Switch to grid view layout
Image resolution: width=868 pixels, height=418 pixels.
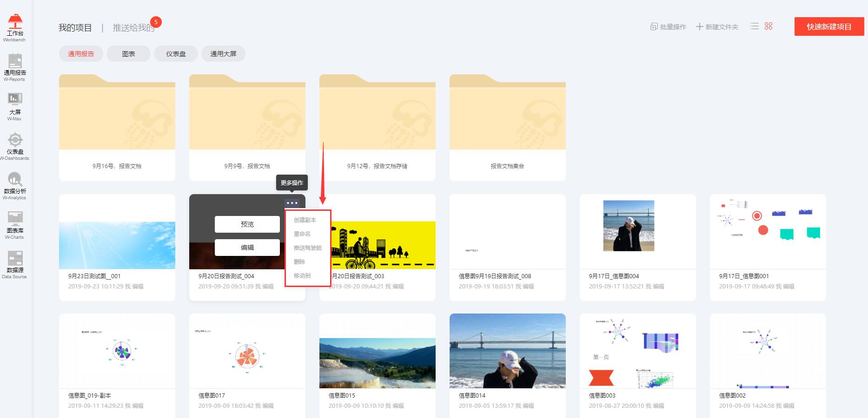coord(769,26)
